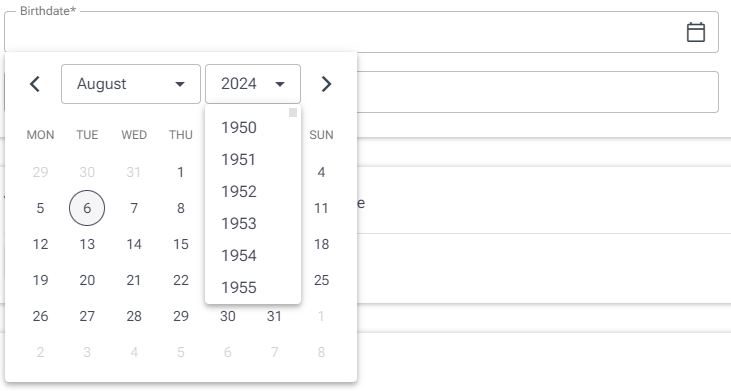Viewport: 731px width, 391px height.
Task: Select Monday August 19
Action: click(40, 280)
